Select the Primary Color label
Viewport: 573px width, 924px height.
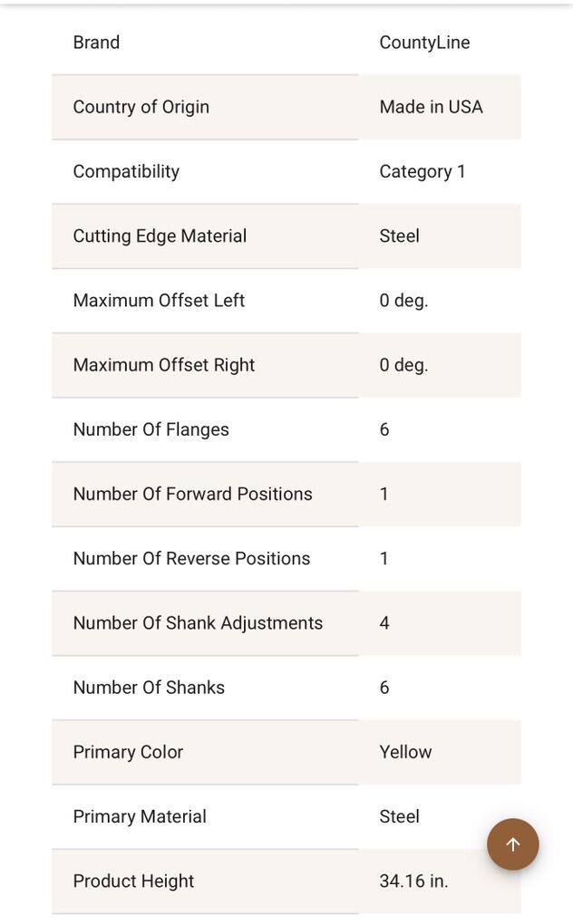[x=128, y=752]
